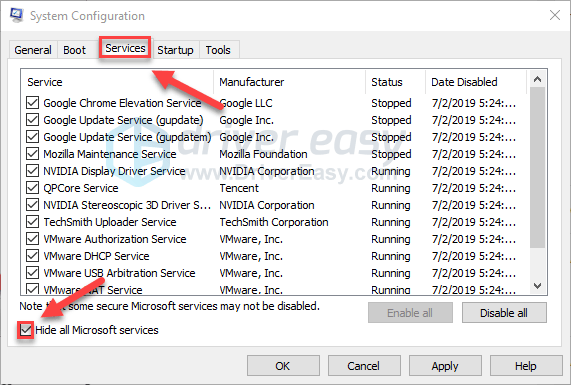This screenshot has width=571, height=385.
Task: Select the 'Google LLC' manufacturer cell
Action: [246, 103]
